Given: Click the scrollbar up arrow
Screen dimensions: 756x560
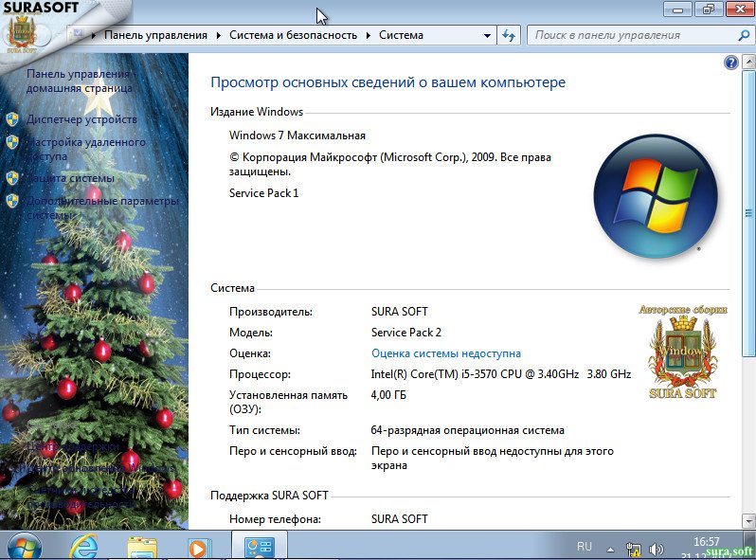Looking at the screenshot, I should tap(748, 62).
